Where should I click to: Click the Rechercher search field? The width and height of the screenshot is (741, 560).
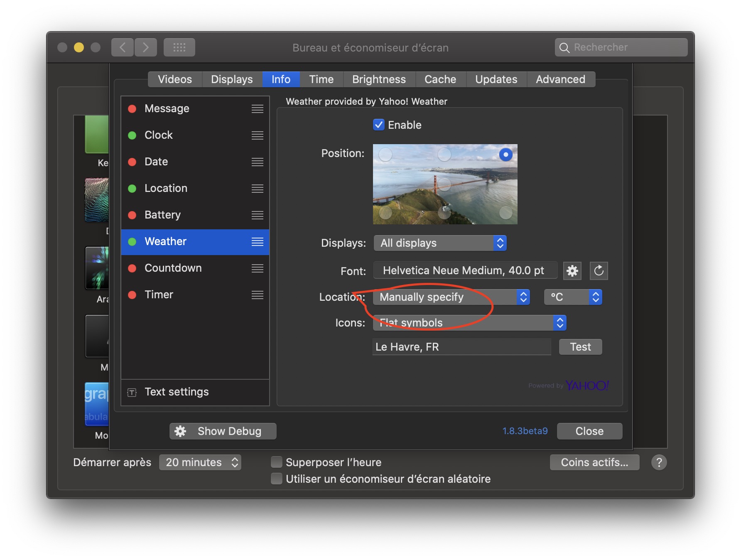(621, 47)
